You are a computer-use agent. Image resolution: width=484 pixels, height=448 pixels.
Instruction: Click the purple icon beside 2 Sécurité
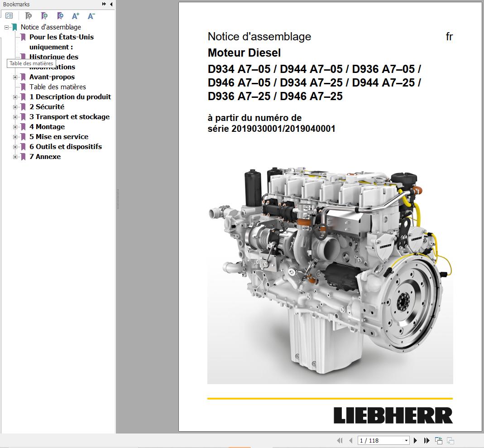point(23,107)
